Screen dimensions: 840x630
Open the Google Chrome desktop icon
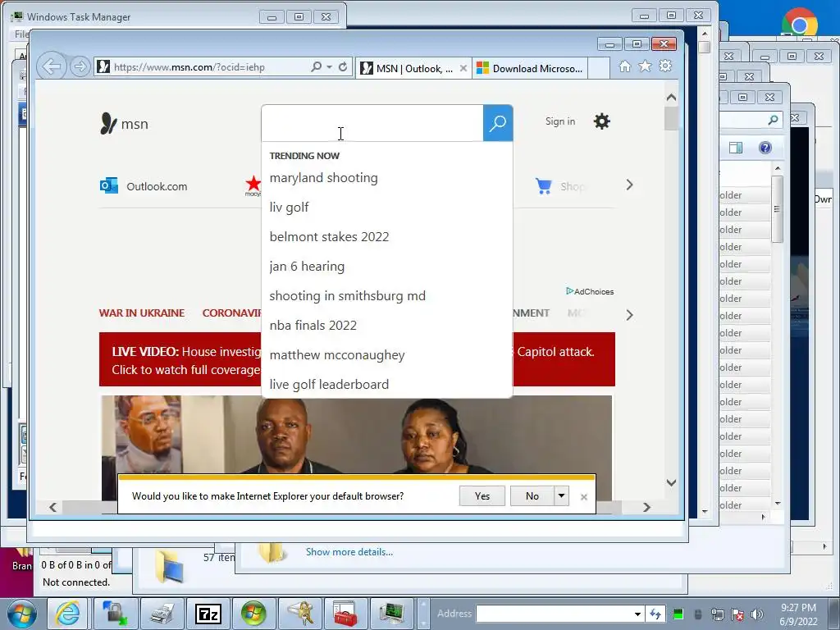[x=799, y=24]
